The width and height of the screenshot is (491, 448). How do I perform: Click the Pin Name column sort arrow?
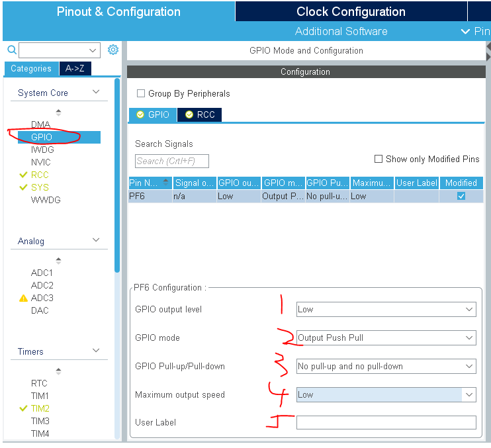click(x=165, y=182)
